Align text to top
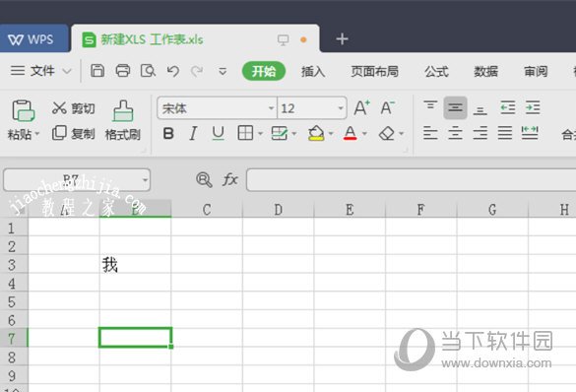 tap(430, 106)
